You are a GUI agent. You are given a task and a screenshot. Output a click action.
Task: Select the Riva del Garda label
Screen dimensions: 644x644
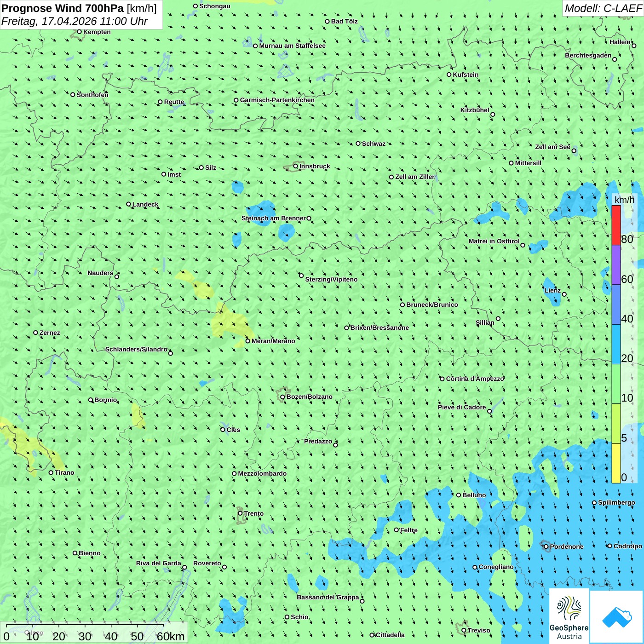[x=159, y=563]
